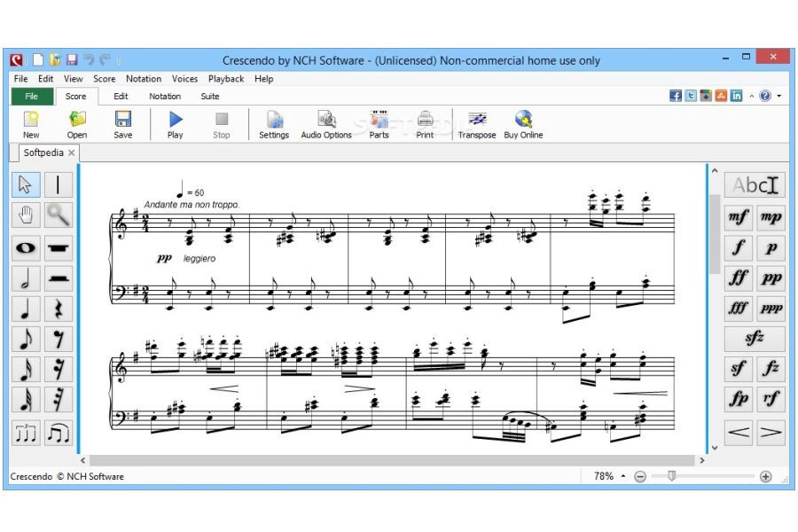Open the zoom percentage dropdown arrow

coord(623,476)
